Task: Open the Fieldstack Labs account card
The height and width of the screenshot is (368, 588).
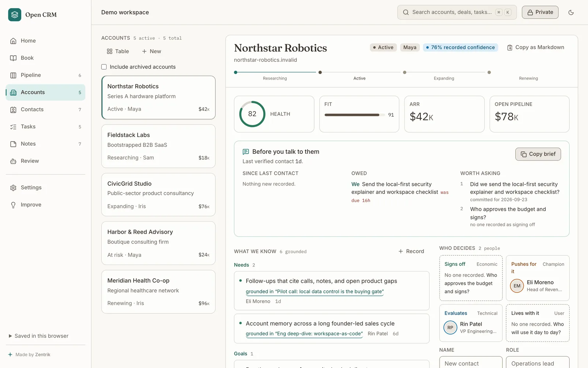Action: pos(158,146)
